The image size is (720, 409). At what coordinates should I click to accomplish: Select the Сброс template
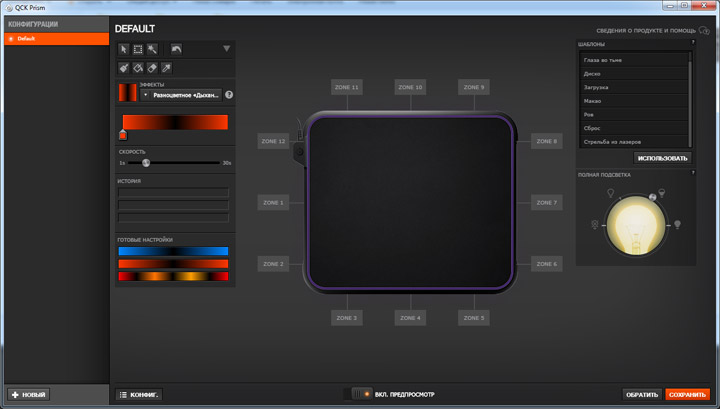point(634,128)
